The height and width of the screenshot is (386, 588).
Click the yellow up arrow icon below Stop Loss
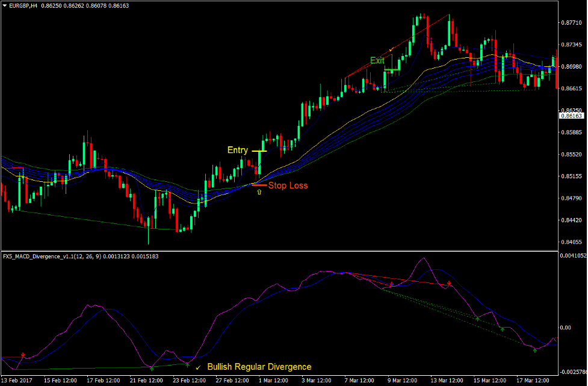[x=259, y=192]
